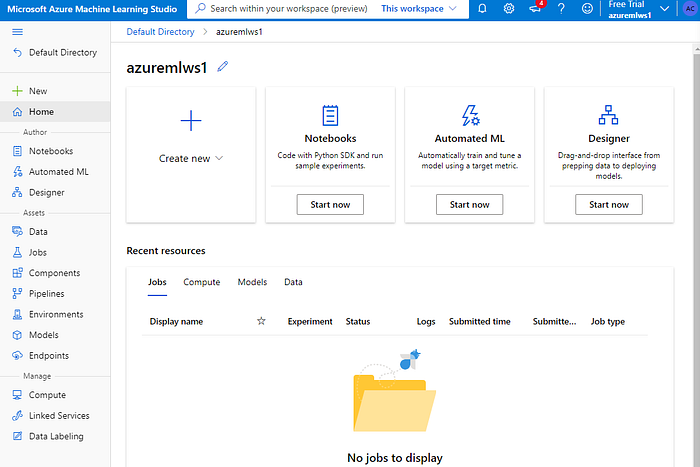This screenshot has width=700, height=467.
Task: Sort by the Display name column header
Action: (176, 321)
